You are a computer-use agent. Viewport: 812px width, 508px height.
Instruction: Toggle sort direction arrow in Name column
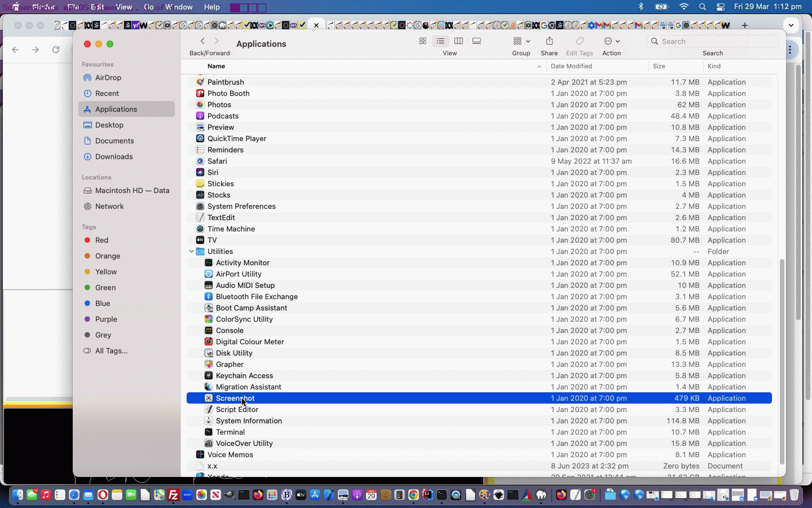click(539, 67)
